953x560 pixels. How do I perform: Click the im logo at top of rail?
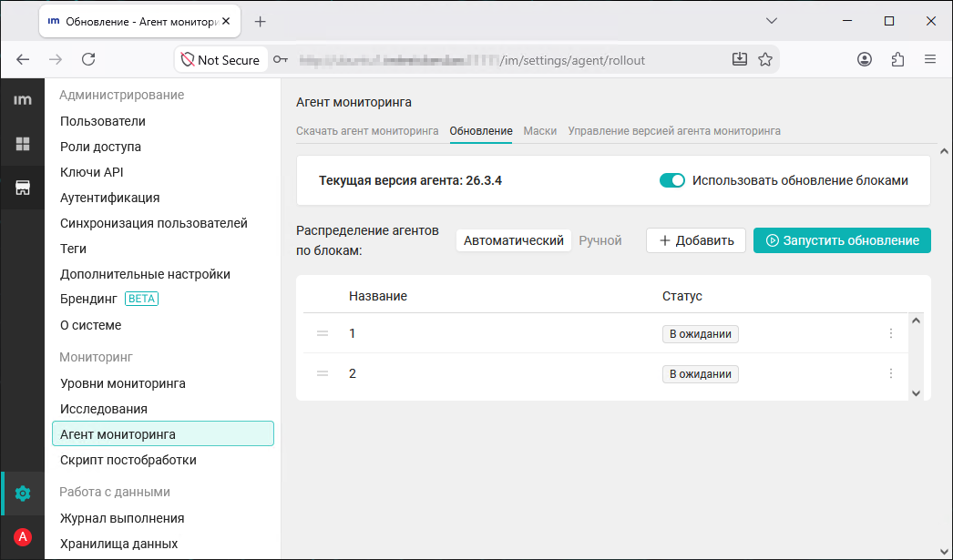coord(23,100)
